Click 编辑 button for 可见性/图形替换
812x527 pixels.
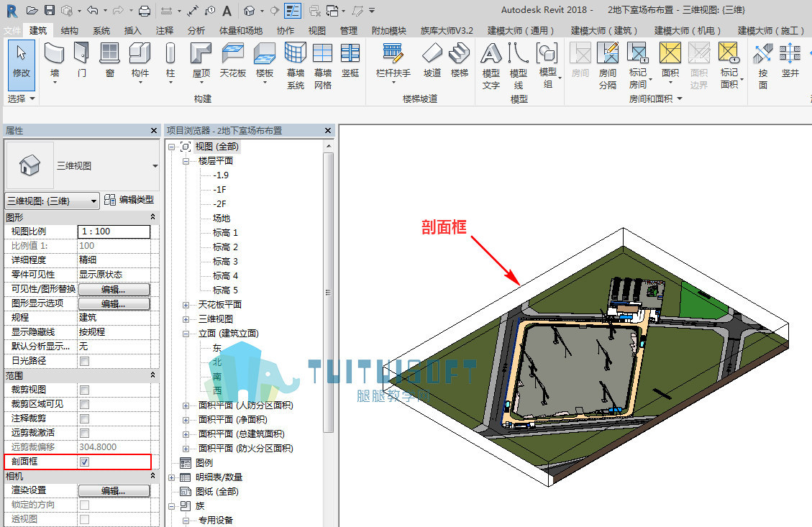114,290
